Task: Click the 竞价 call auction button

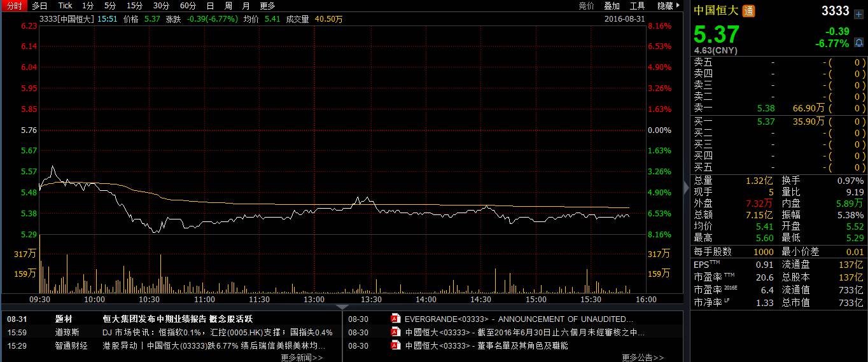Action: [586, 6]
